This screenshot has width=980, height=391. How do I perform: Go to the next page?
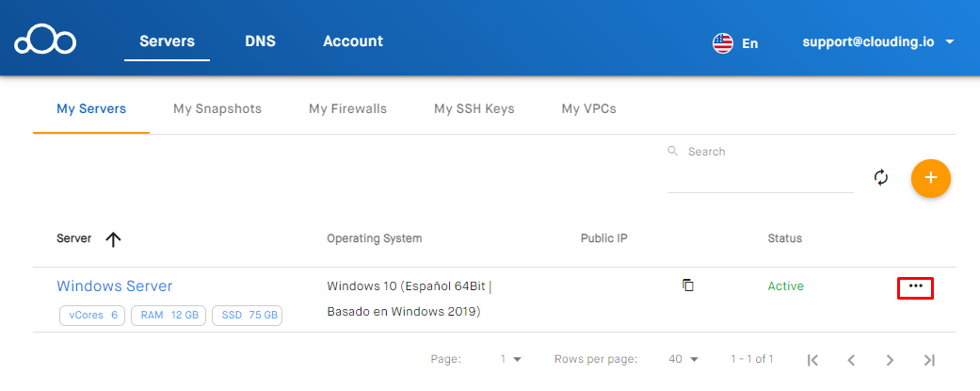pos(890,360)
